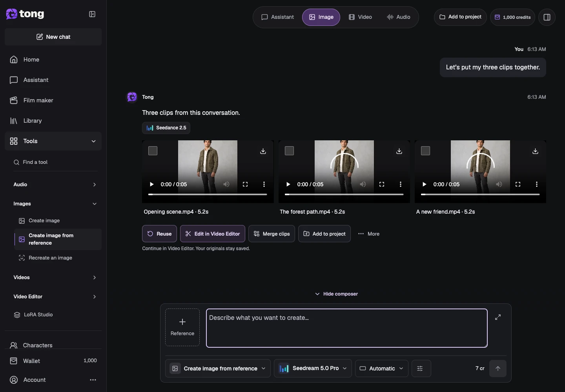Expand the composer with arrows icon
565x392 pixels.
point(498,317)
